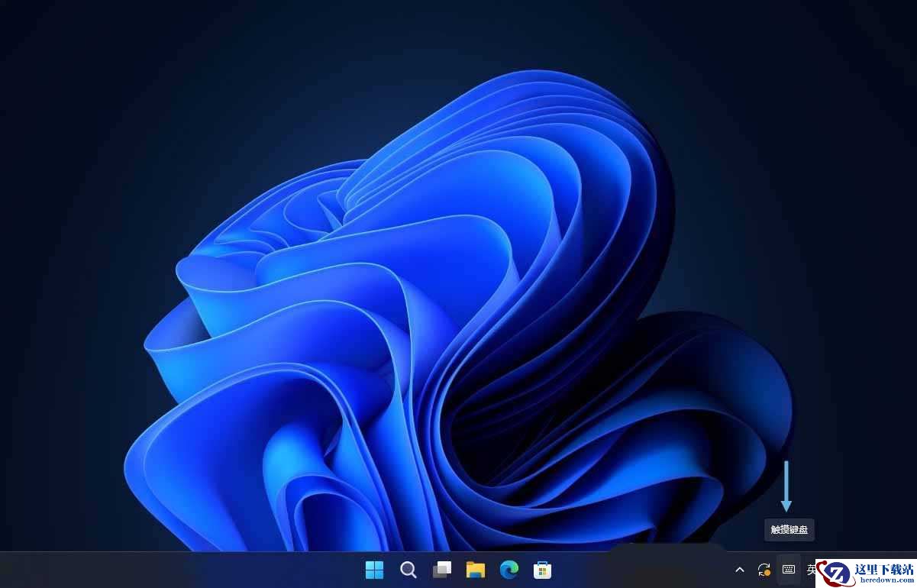Open the Windows Start menu
The width and height of the screenshot is (917, 588).
click(375, 570)
